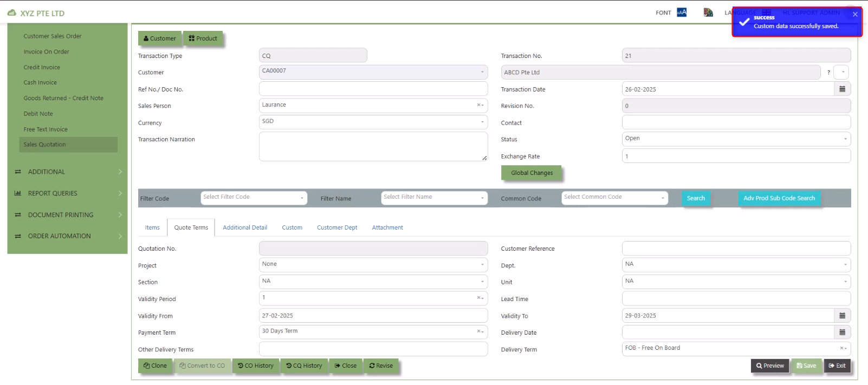Select Credit Invoice in the sidebar
868x385 pixels.
pos(42,68)
